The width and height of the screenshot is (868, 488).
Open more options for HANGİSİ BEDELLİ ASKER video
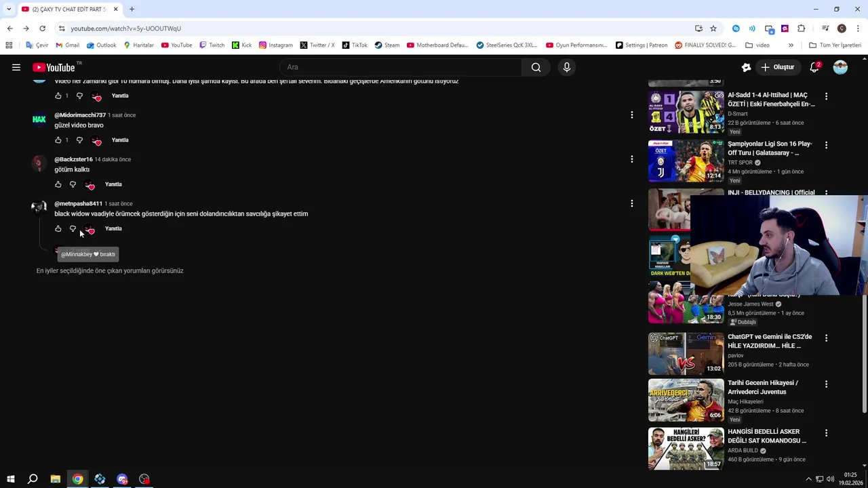pyautogui.click(x=826, y=432)
